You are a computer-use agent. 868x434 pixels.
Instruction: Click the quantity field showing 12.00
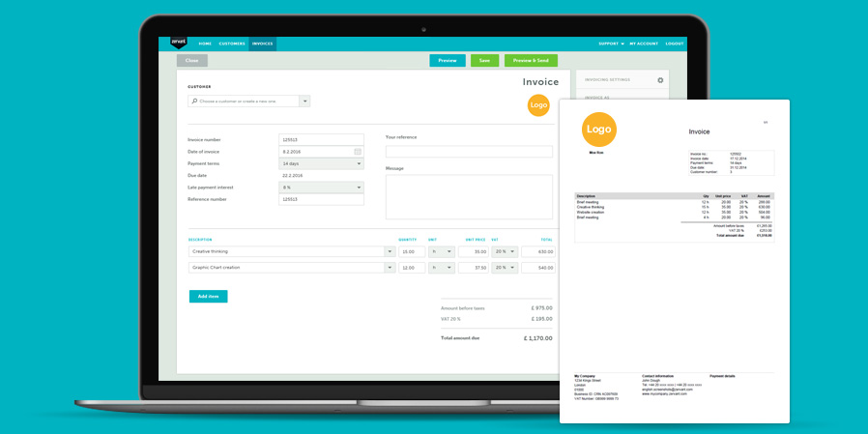tap(412, 268)
